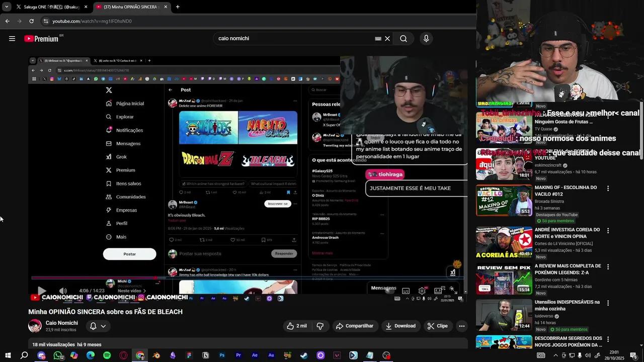Share the video via Compartilhar
644x362 pixels.
355,326
